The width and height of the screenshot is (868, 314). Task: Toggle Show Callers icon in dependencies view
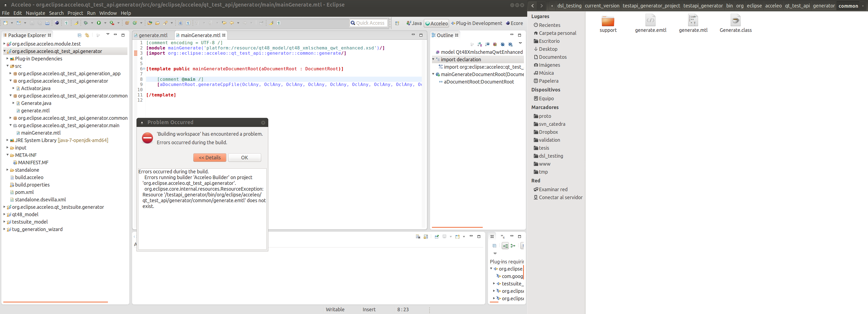pos(513,246)
